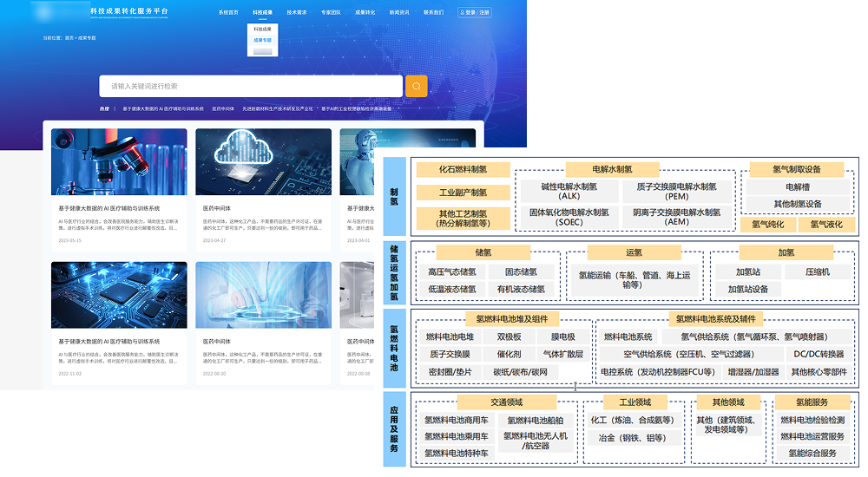868x477 pixels.
Task: Click hot search 基于AI的工业视觉缺陷检测高端装备
Action: tap(357, 109)
